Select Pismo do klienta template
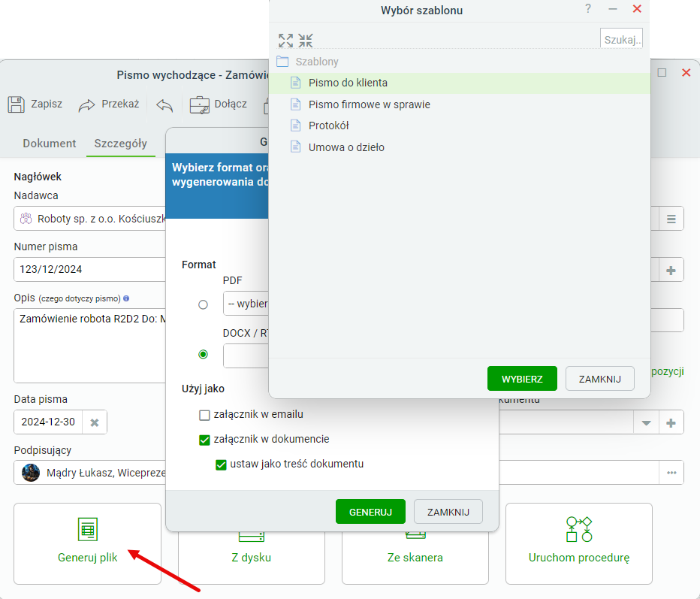 [460, 83]
